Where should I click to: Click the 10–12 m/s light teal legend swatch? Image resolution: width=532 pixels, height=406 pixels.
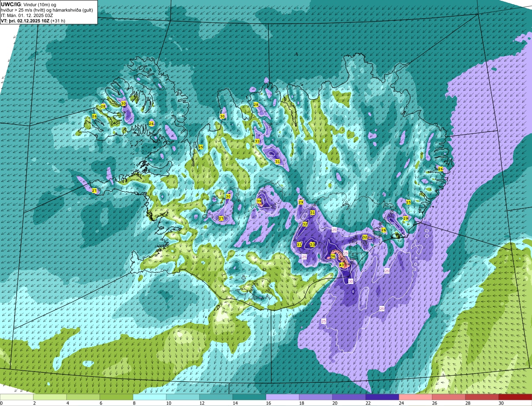point(183,397)
